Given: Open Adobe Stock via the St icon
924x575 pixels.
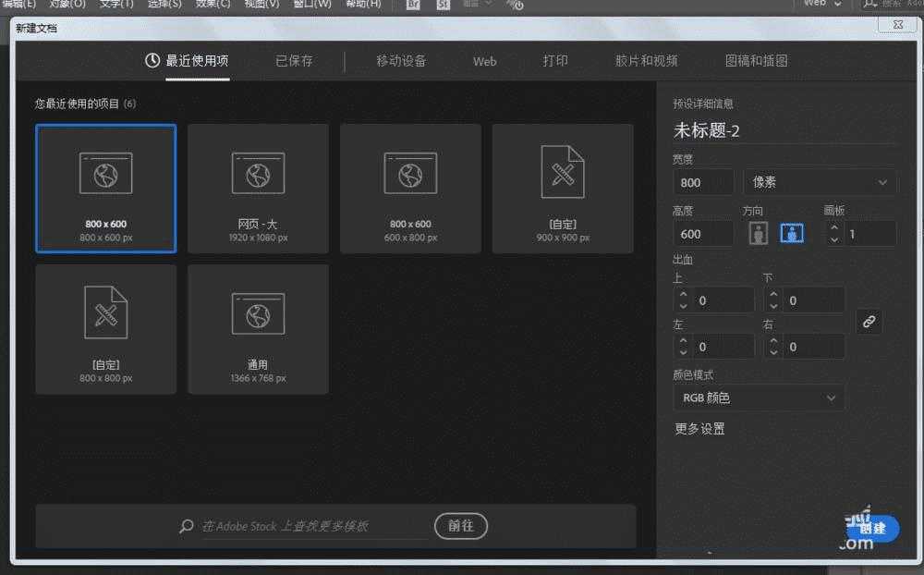Looking at the screenshot, I should tap(442, 5).
